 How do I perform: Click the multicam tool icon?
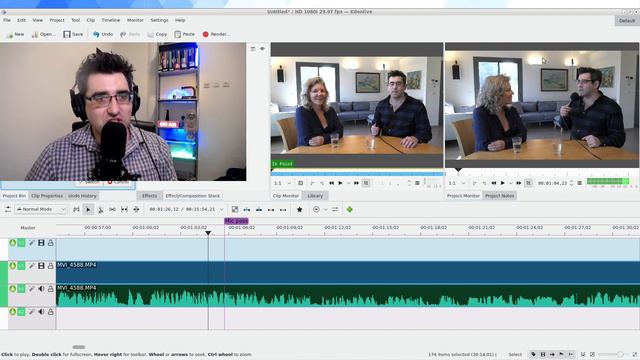click(136, 209)
